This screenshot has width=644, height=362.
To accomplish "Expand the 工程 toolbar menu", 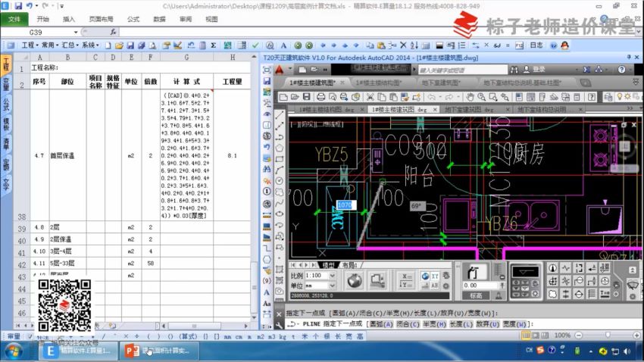I will click(x=30, y=45).
